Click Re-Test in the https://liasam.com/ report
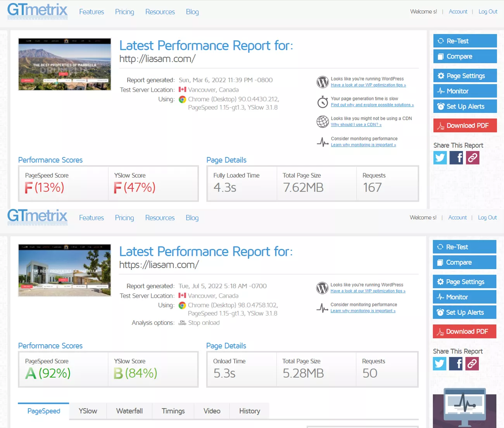 pos(464,247)
